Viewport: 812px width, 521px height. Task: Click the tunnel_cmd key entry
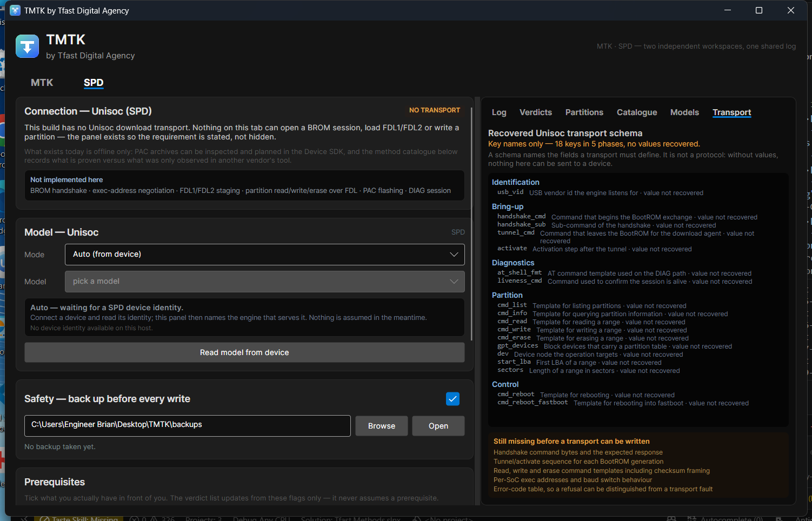pyautogui.click(x=516, y=233)
